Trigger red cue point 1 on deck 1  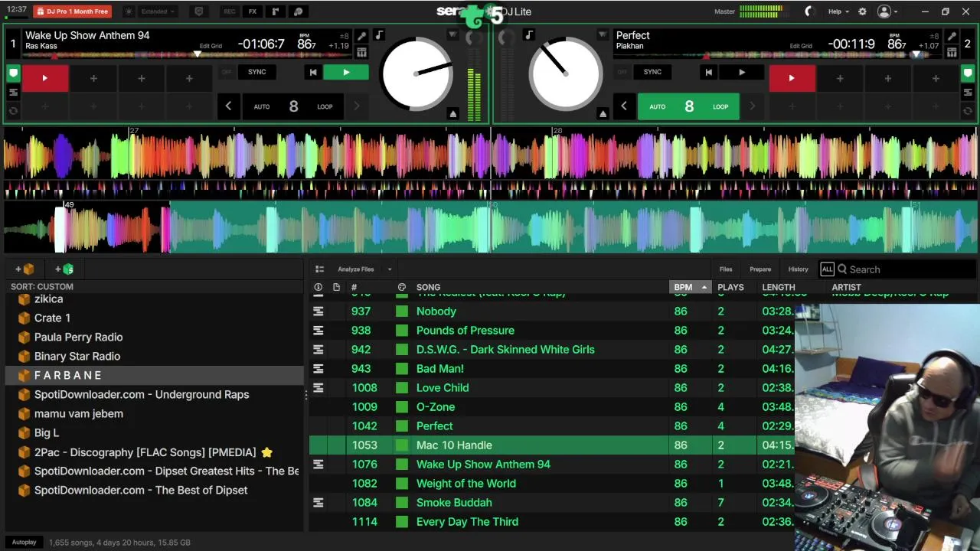pyautogui.click(x=44, y=78)
